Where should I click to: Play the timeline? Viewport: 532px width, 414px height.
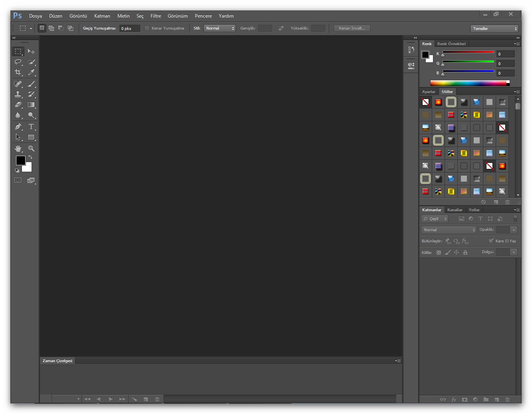tap(111, 399)
